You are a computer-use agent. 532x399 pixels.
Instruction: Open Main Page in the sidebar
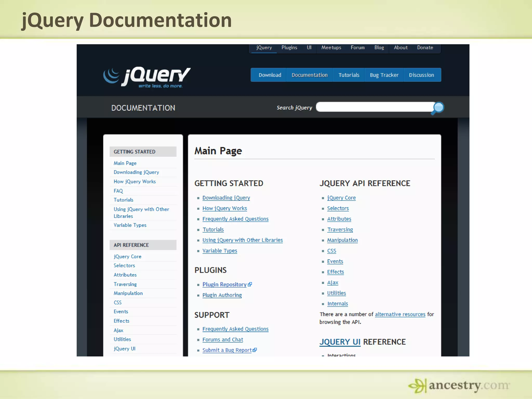(x=125, y=163)
